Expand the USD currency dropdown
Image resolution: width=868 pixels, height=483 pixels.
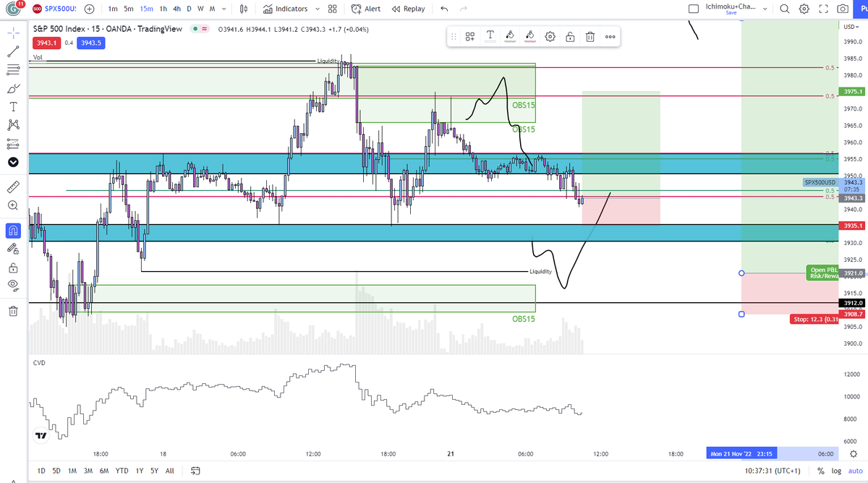coord(851,27)
